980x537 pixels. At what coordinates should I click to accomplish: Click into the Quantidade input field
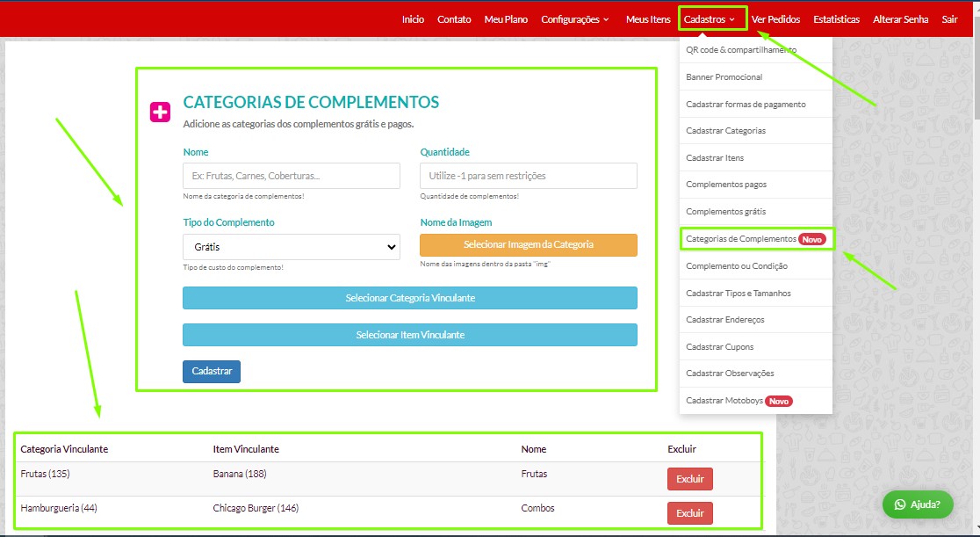coord(528,176)
